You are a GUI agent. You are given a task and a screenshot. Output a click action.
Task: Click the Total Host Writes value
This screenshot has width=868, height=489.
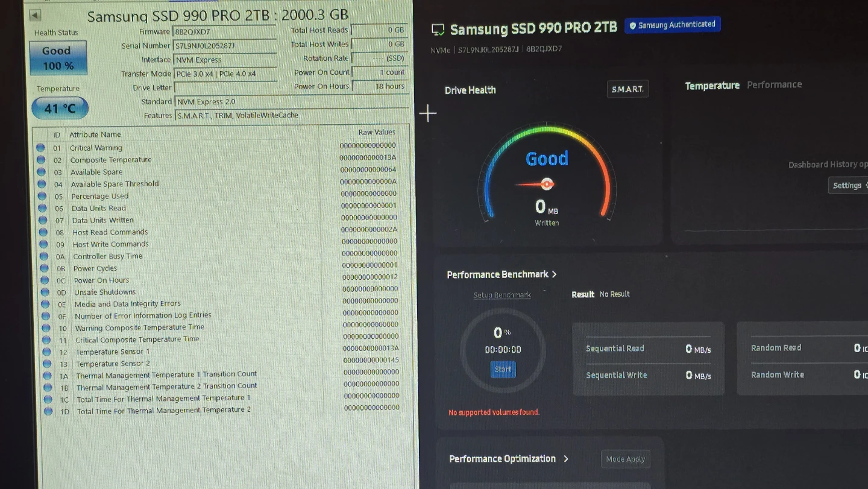tap(379, 44)
